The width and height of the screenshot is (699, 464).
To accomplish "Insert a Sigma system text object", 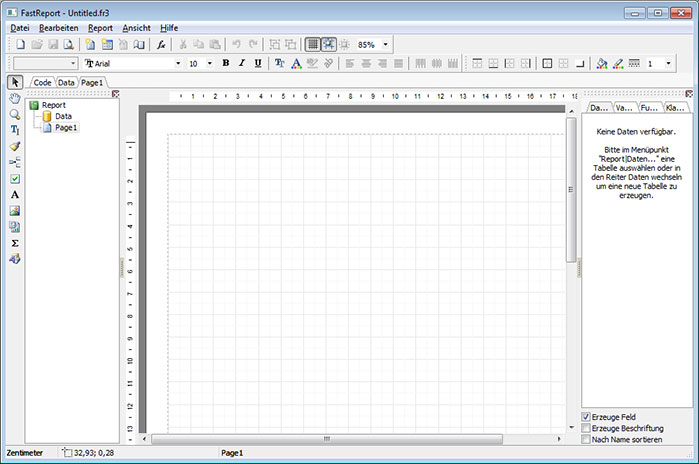I will (x=15, y=243).
